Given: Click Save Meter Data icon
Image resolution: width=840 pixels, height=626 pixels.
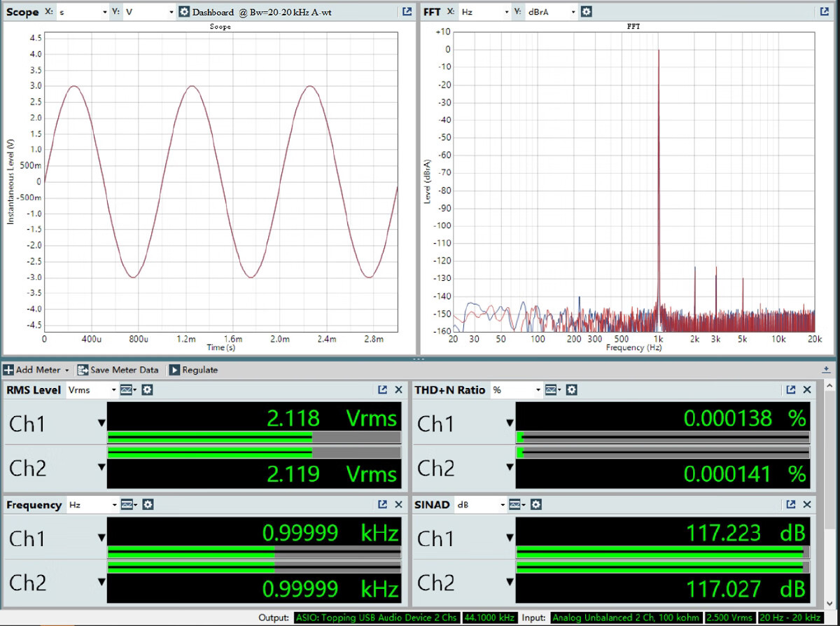Looking at the screenshot, I should (83, 370).
